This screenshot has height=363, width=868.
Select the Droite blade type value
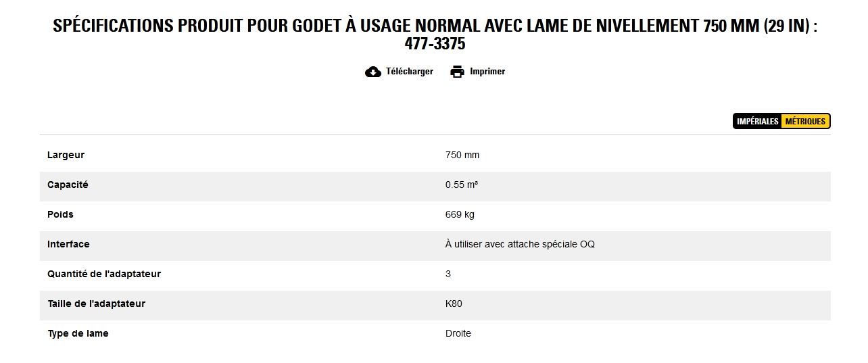[458, 334]
